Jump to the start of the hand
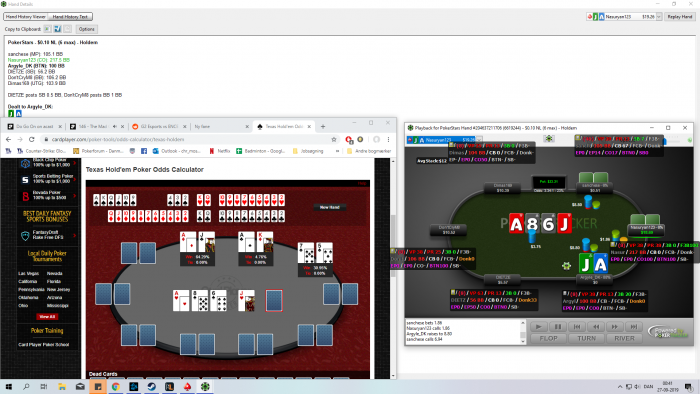The height and width of the screenshot is (394, 700). click(x=577, y=327)
